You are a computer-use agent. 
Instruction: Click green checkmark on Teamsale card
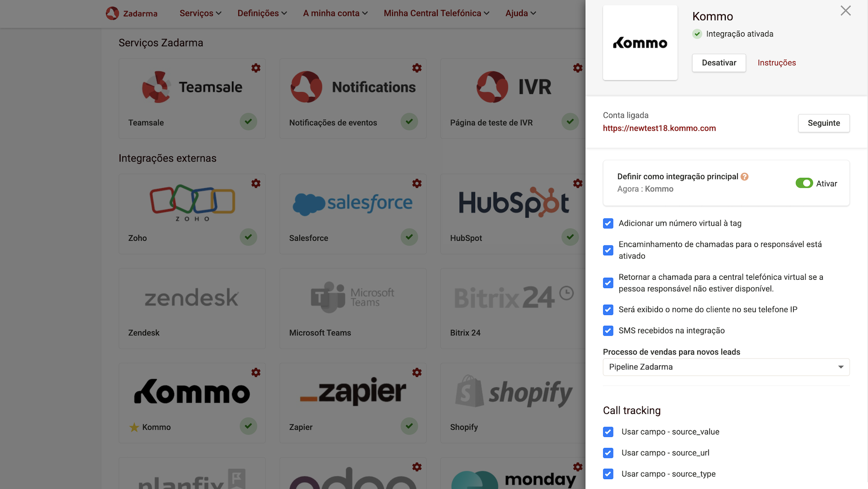coord(248,122)
